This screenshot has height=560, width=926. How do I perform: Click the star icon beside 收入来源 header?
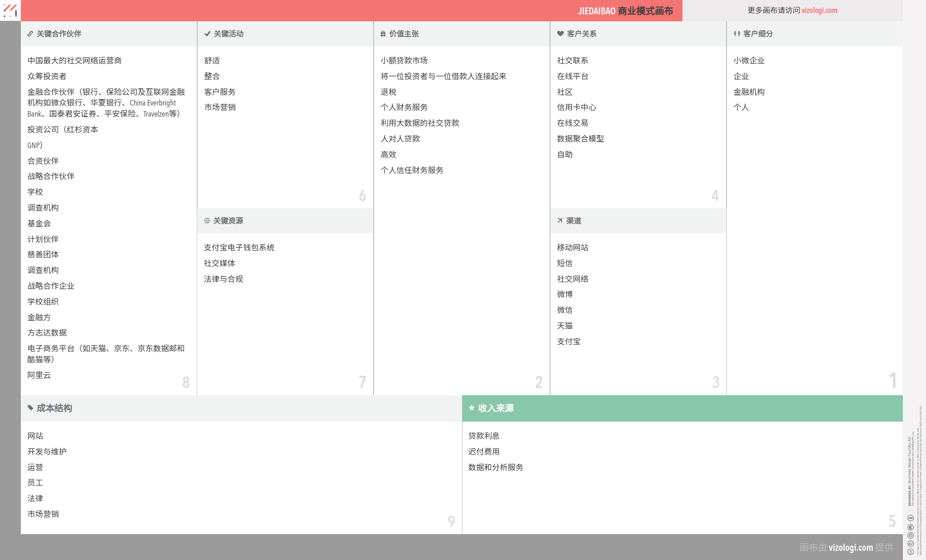471,408
